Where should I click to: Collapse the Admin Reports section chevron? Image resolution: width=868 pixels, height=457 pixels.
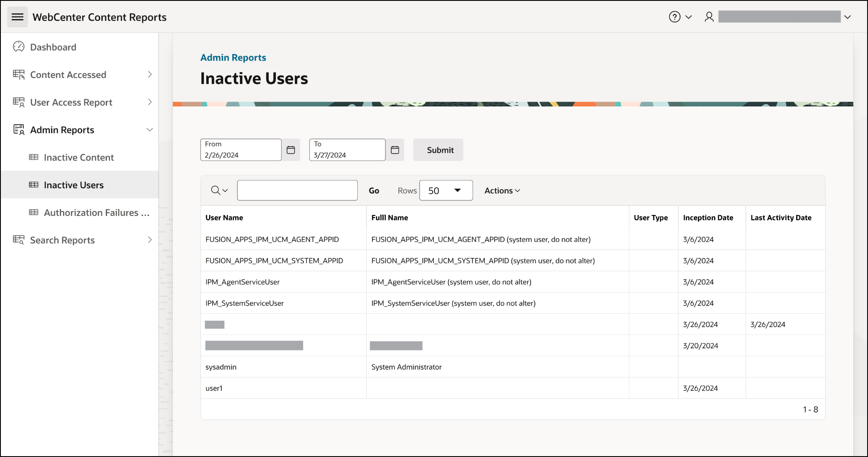[x=149, y=130]
